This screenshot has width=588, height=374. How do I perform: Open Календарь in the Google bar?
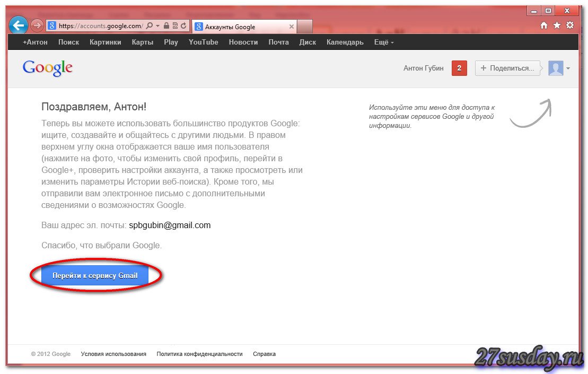pyautogui.click(x=345, y=42)
